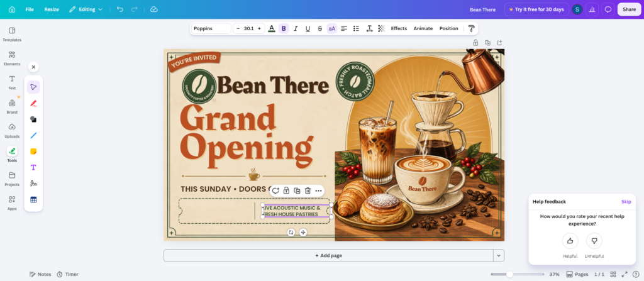Change text alignment

tap(344, 28)
